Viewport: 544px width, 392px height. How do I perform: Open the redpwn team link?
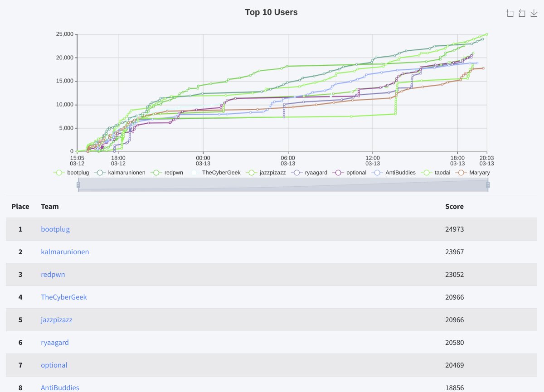point(53,275)
